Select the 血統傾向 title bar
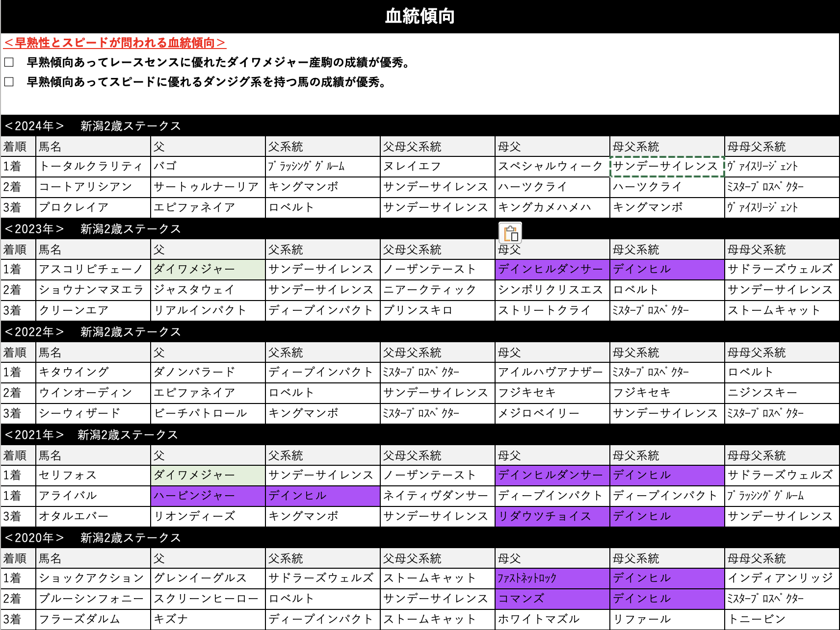This screenshot has height=630, width=840. tap(420, 16)
